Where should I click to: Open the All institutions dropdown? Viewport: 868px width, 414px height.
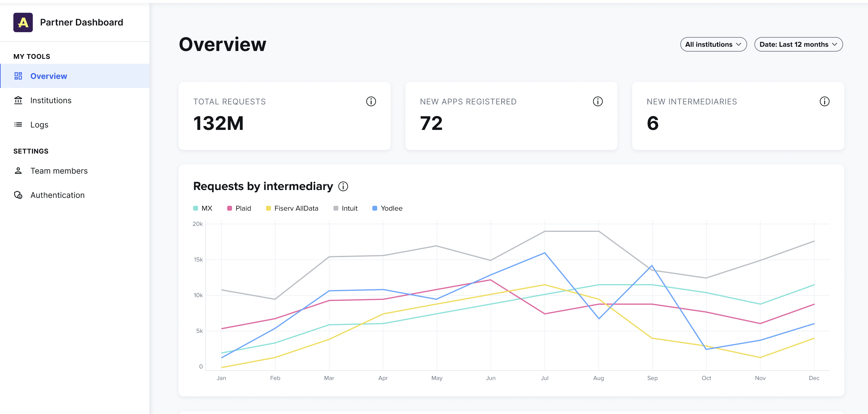pos(713,44)
